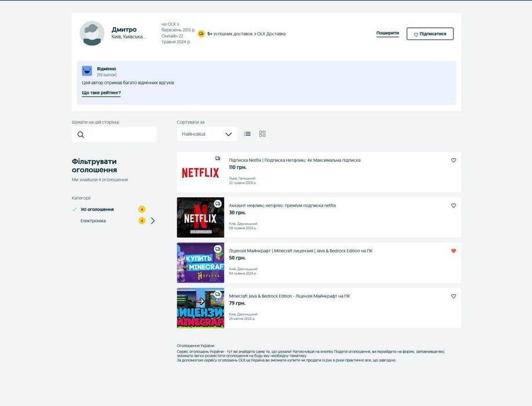Switch to list view layout
This screenshot has height=406, width=532.
click(247, 134)
